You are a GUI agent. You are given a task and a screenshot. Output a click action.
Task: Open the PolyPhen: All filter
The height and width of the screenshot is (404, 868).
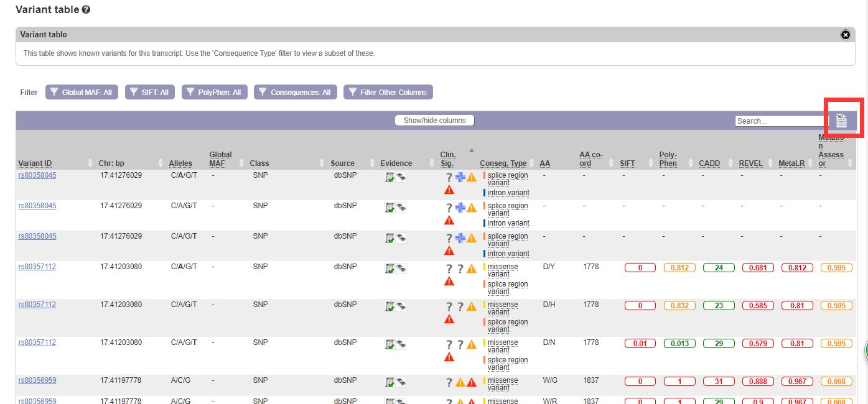click(x=215, y=92)
